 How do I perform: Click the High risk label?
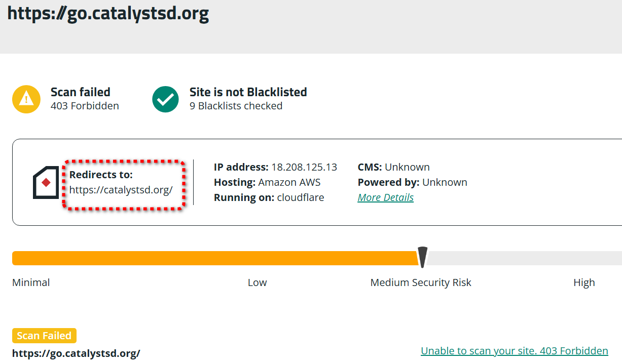584,282
